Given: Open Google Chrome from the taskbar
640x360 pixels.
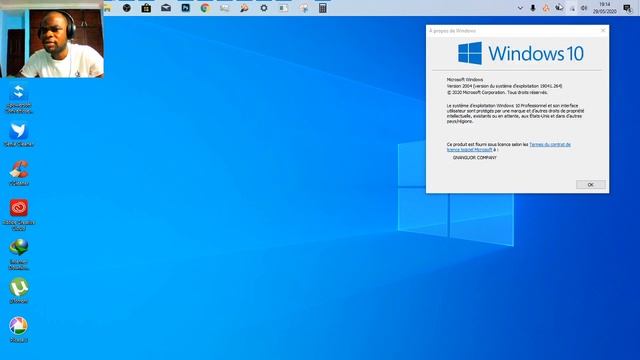Looking at the screenshot, I should 205,8.
